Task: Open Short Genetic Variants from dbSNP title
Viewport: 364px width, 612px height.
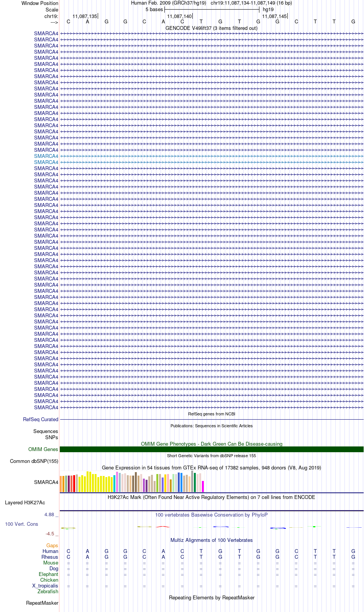Action: (x=212, y=456)
